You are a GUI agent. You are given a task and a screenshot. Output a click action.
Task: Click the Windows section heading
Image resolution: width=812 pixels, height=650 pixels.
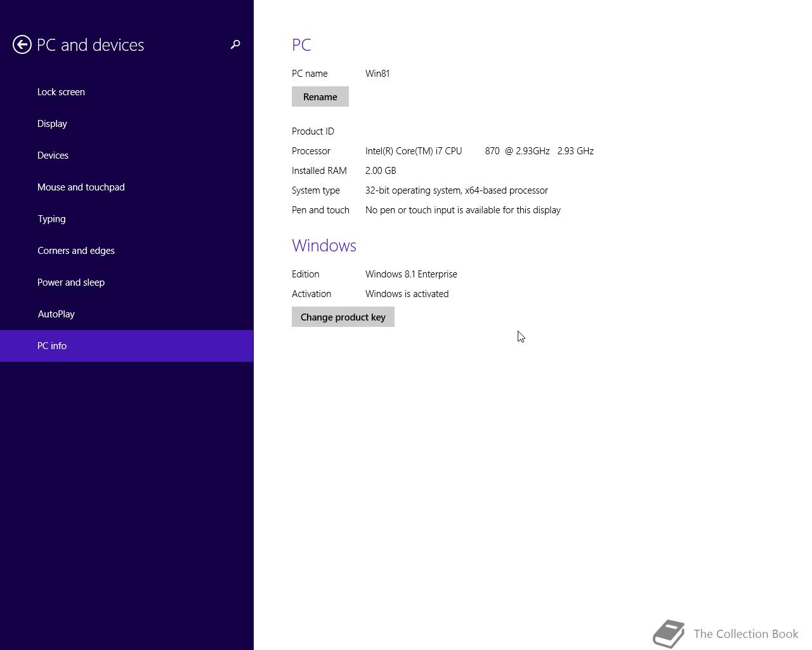point(324,246)
